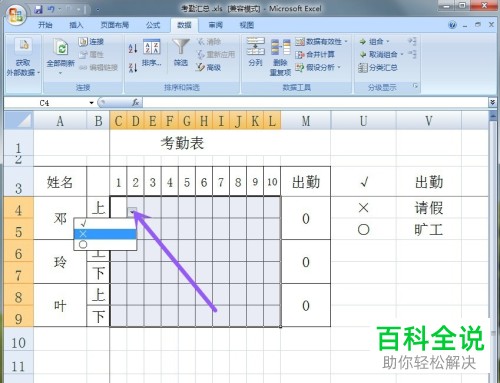Open 取消组合 (Ungroup) dropdown
500x383 pixels.
(381, 54)
